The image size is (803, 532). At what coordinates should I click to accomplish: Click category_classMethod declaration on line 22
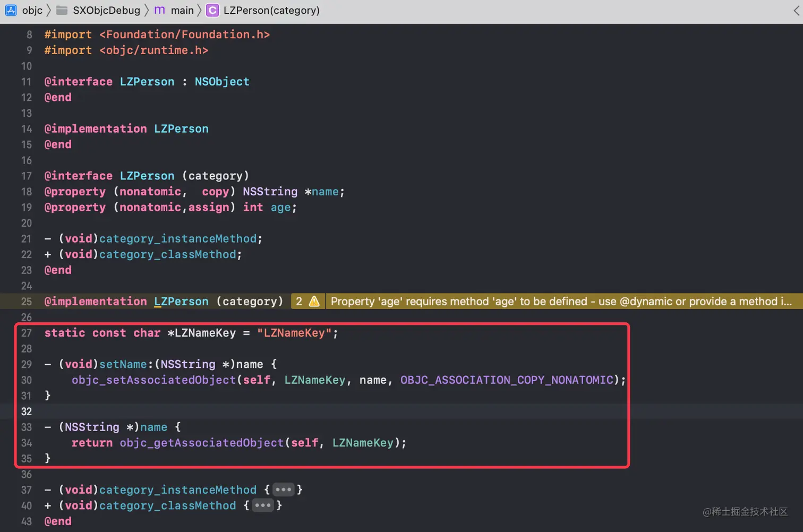[168, 255]
